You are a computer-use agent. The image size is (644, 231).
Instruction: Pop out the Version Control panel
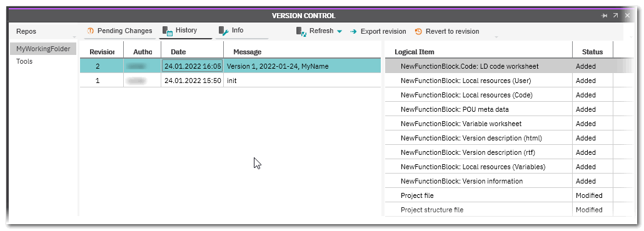(616, 16)
